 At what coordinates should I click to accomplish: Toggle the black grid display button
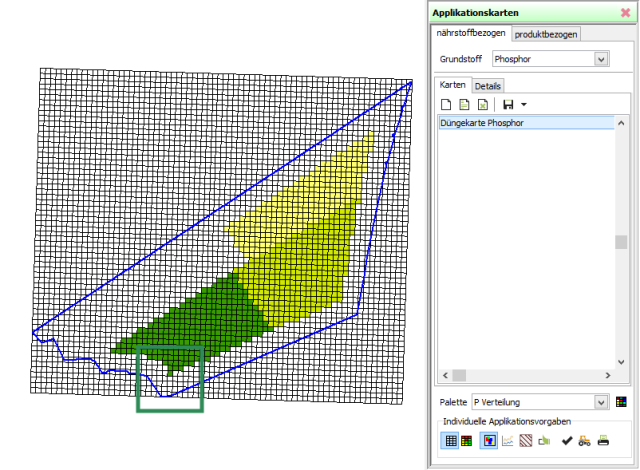(450, 440)
